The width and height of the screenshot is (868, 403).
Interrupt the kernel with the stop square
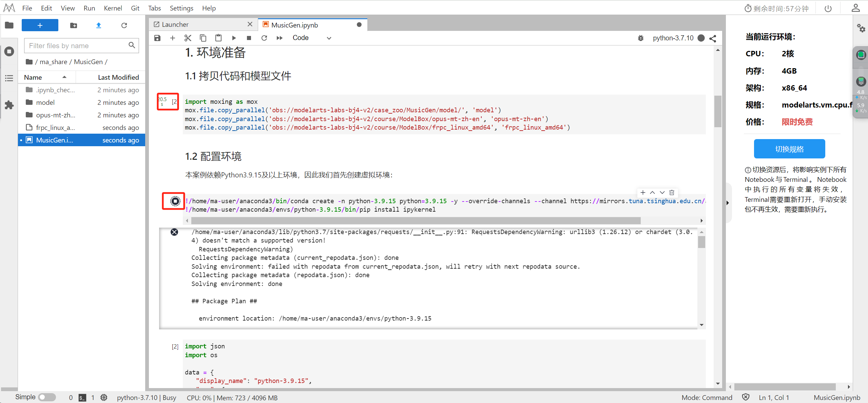(249, 38)
